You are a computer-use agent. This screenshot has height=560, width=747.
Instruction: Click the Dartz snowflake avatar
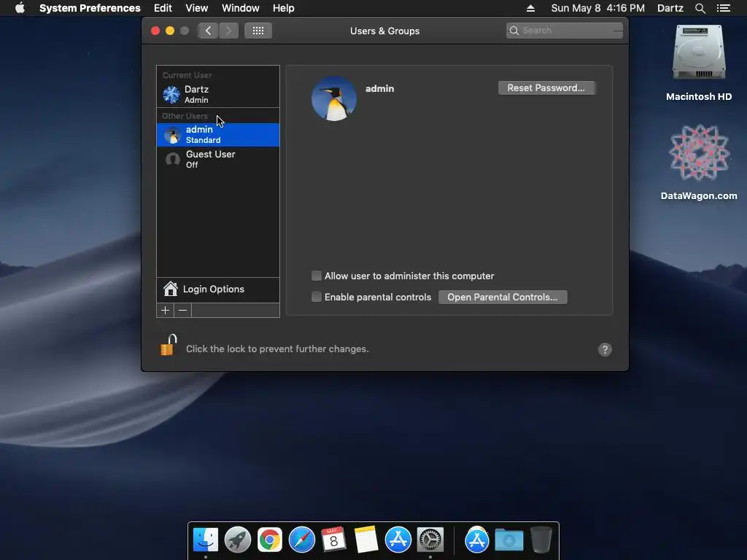tap(171, 94)
